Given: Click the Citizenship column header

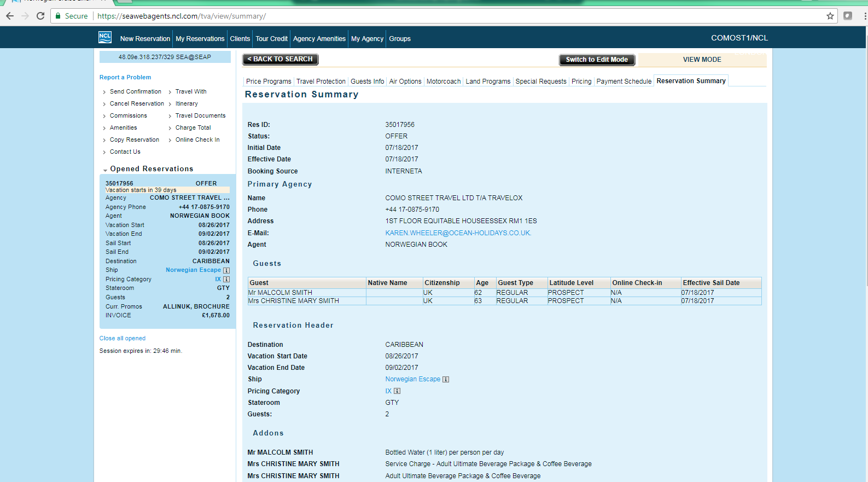Looking at the screenshot, I should click(448, 283).
